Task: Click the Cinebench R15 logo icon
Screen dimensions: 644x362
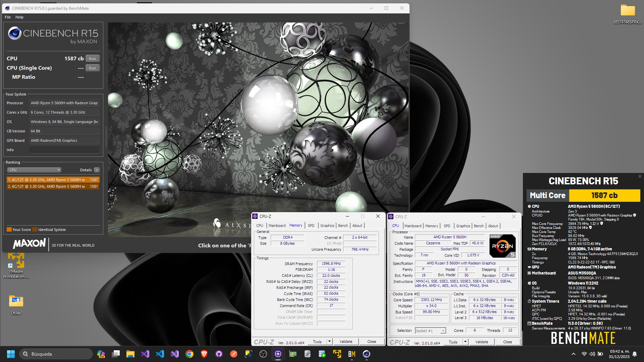Action: 14,34
